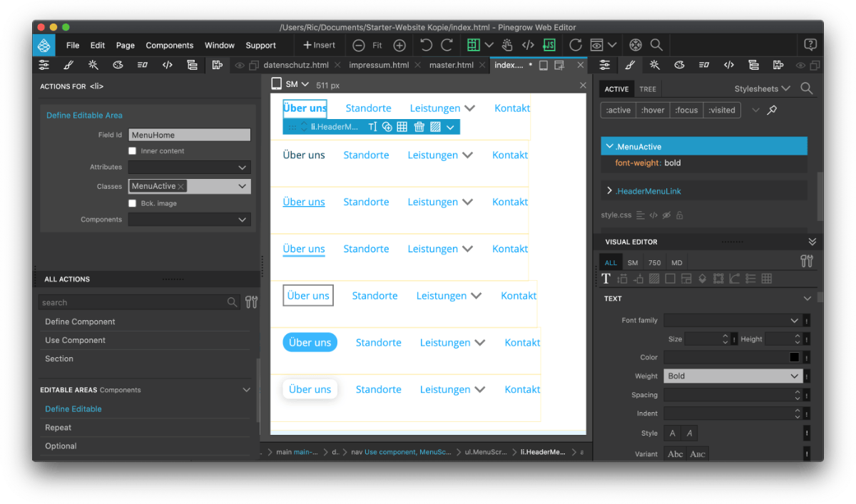The image size is (856, 504).
Task: Click the actions search field
Action: tap(139, 302)
